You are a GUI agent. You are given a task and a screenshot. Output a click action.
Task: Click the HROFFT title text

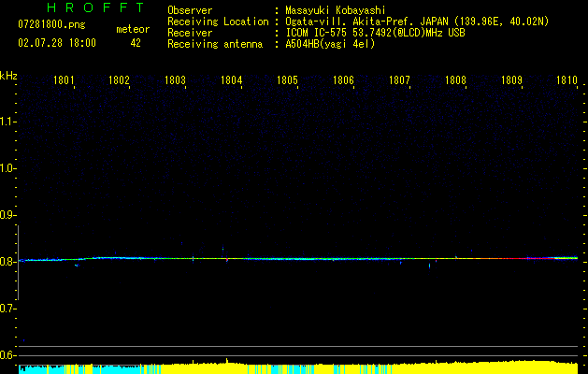pyautogui.click(x=96, y=7)
